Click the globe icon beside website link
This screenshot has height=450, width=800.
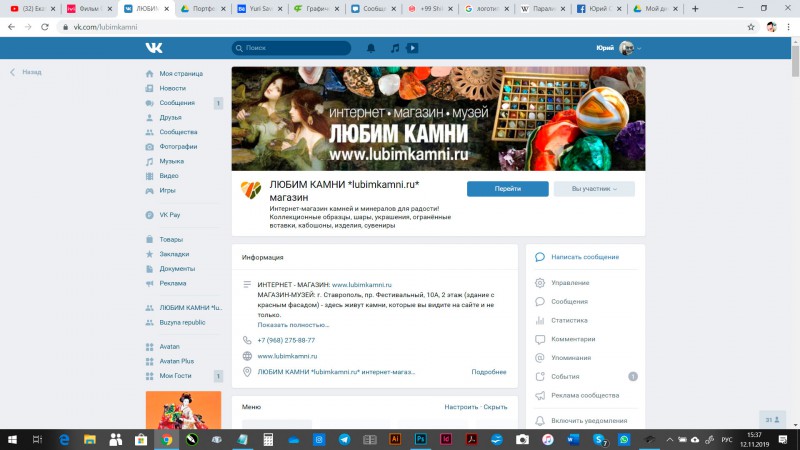(247, 356)
